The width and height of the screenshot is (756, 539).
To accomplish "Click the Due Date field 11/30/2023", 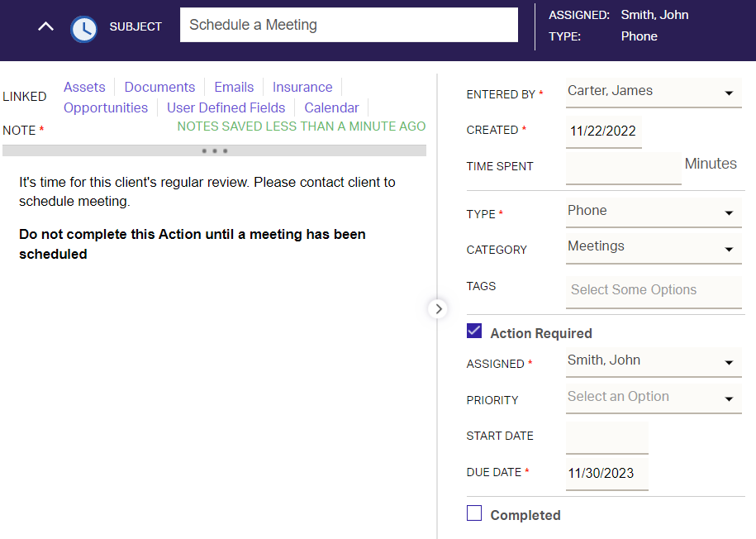I will tap(607, 474).
